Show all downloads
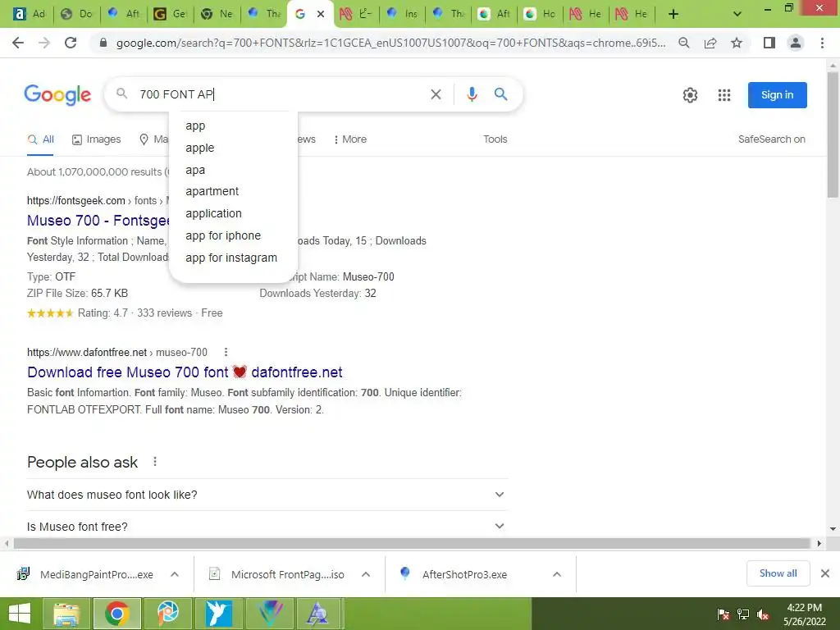This screenshot has height=630, width=840. 778,573
